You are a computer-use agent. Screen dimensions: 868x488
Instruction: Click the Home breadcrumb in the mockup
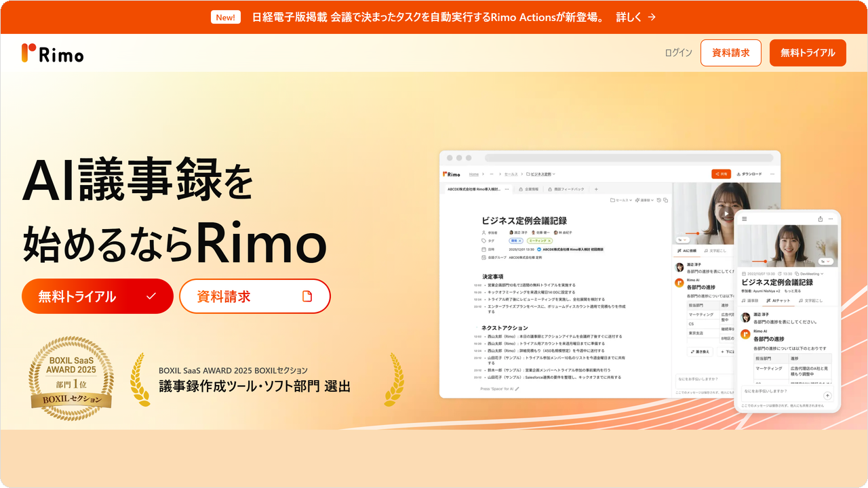pos(474,174)
